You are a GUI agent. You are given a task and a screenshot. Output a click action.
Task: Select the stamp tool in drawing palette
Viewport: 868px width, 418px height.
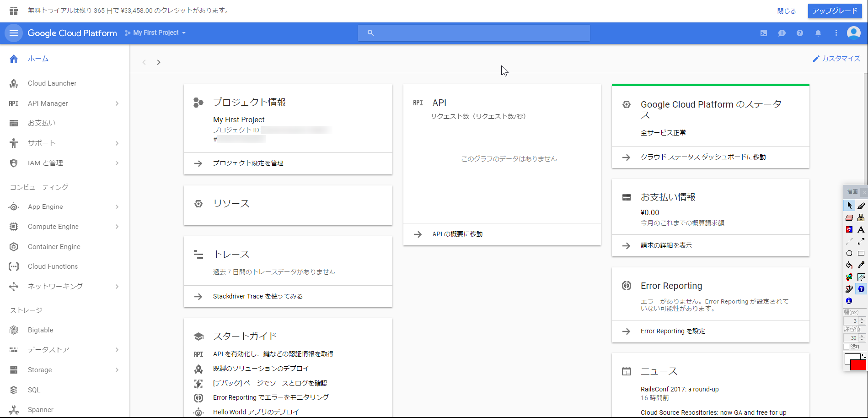(x=861, y=217)
